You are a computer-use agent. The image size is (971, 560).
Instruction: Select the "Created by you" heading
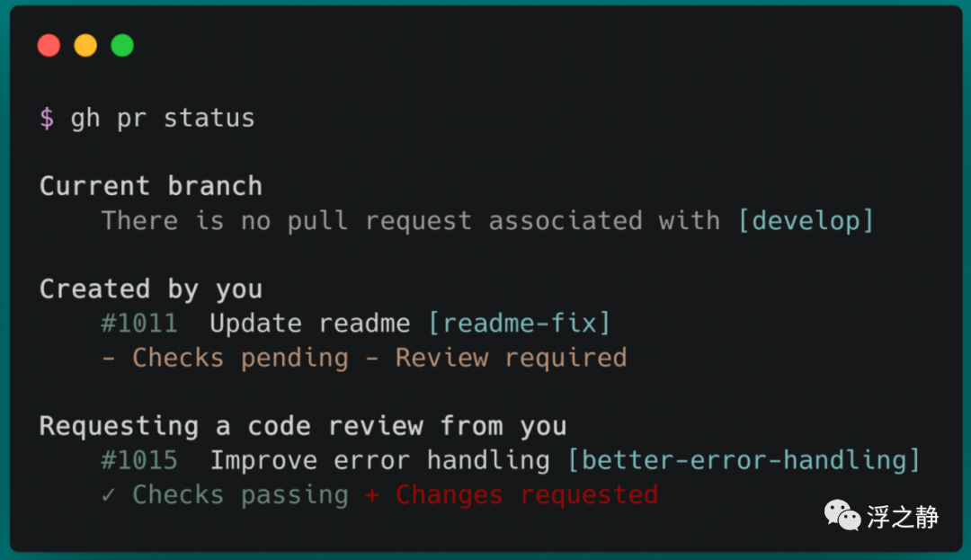pos(151,289)
